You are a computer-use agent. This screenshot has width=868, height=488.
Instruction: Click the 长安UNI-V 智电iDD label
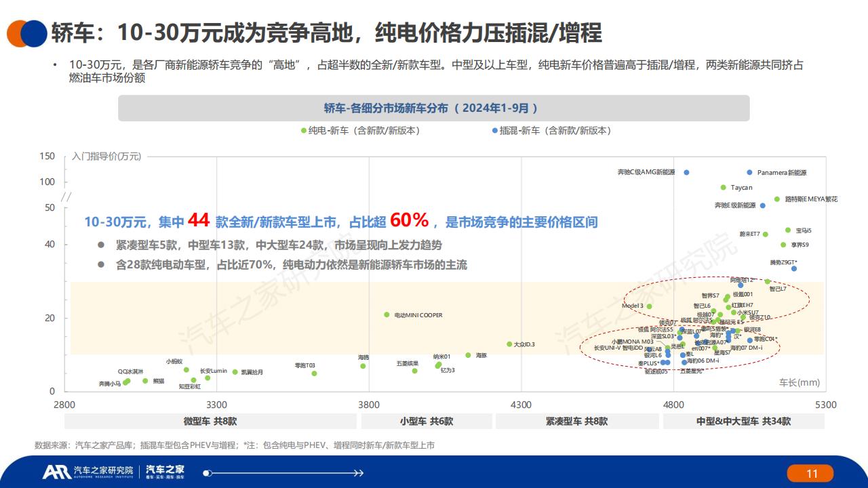(617, 348)
